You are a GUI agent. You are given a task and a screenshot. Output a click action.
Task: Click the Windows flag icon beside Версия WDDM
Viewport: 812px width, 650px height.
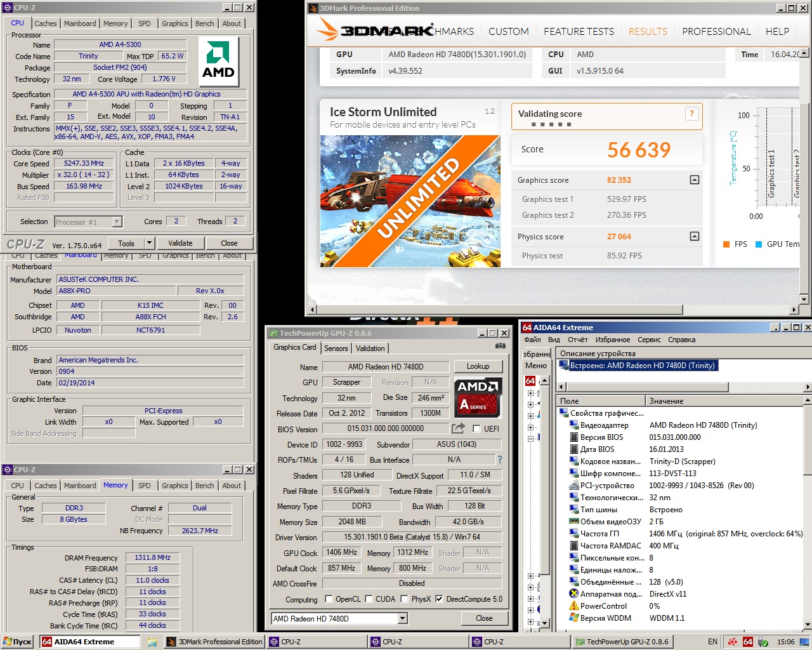[x=574, y=618]
